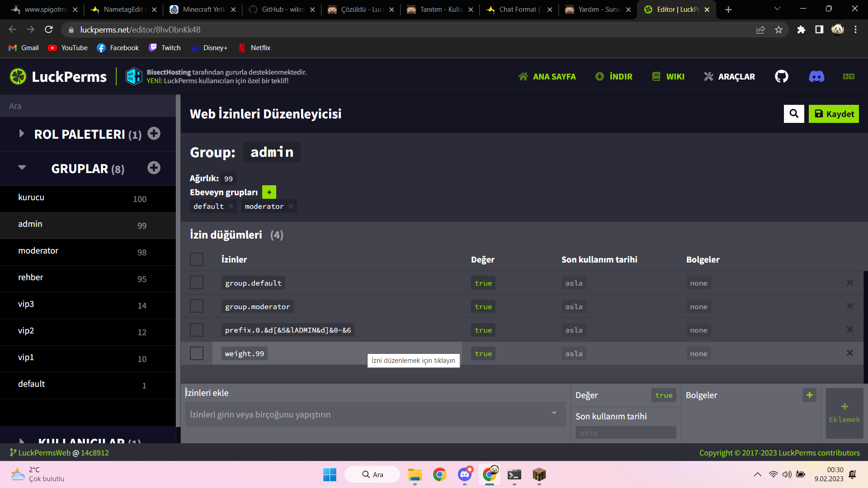Viewport: 868px width, 488px height.
Task: Add parent group with green plus
Action: 269,192
